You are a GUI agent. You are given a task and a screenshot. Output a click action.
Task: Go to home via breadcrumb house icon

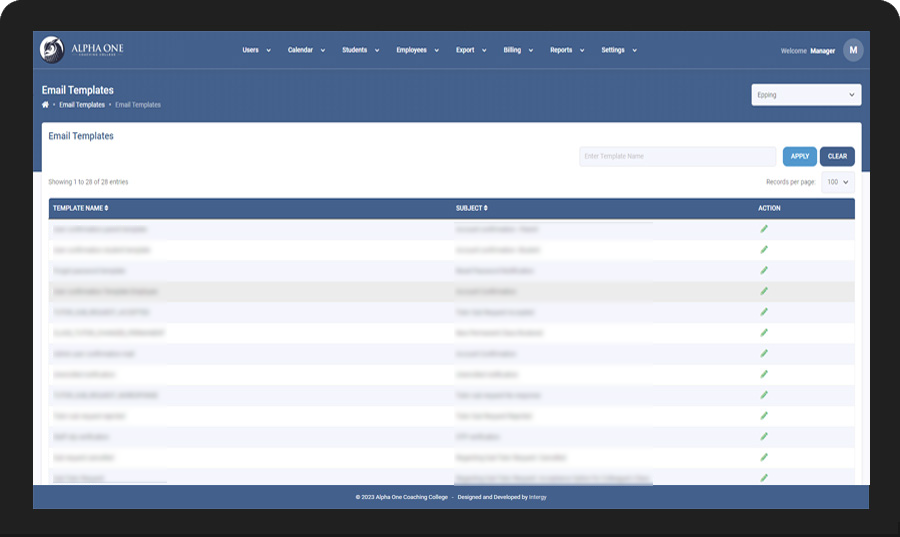click(45, 104)
